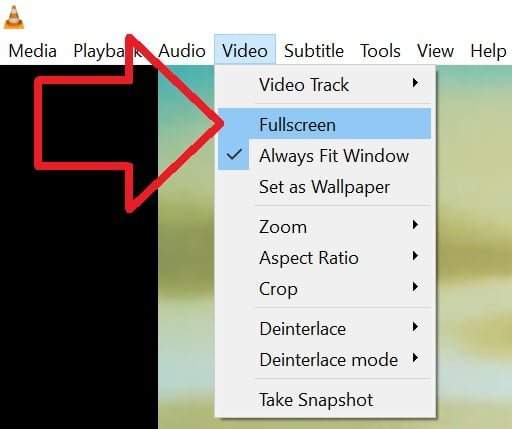512x429 pixels.
Task: Expand the Deinterlace submenu
Action: (x=325, y=329)
